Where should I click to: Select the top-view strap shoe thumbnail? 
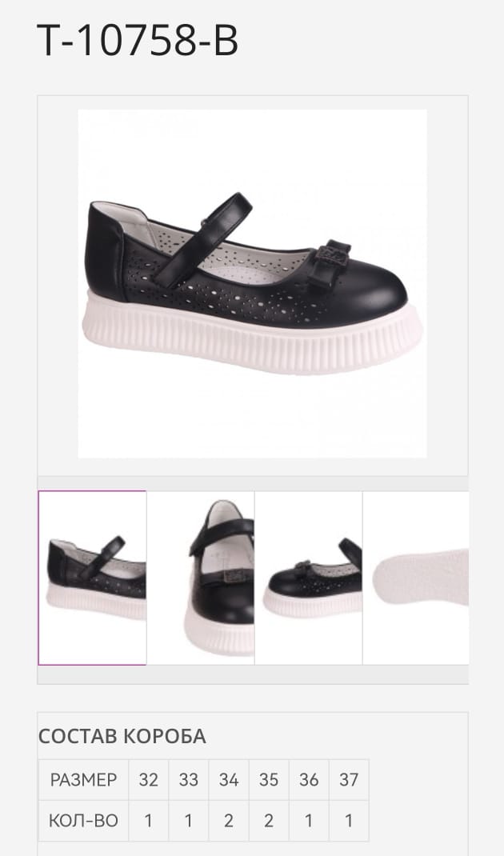point(200,578)
